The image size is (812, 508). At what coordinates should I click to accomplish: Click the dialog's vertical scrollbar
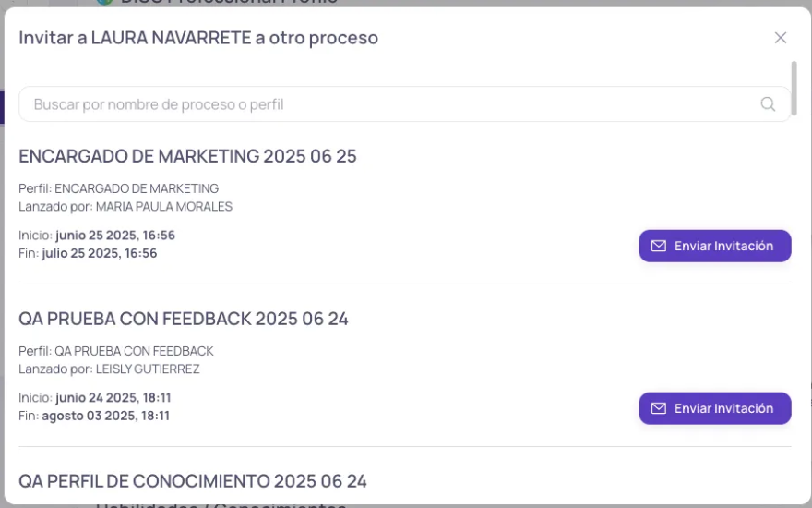tap(794, 89)
